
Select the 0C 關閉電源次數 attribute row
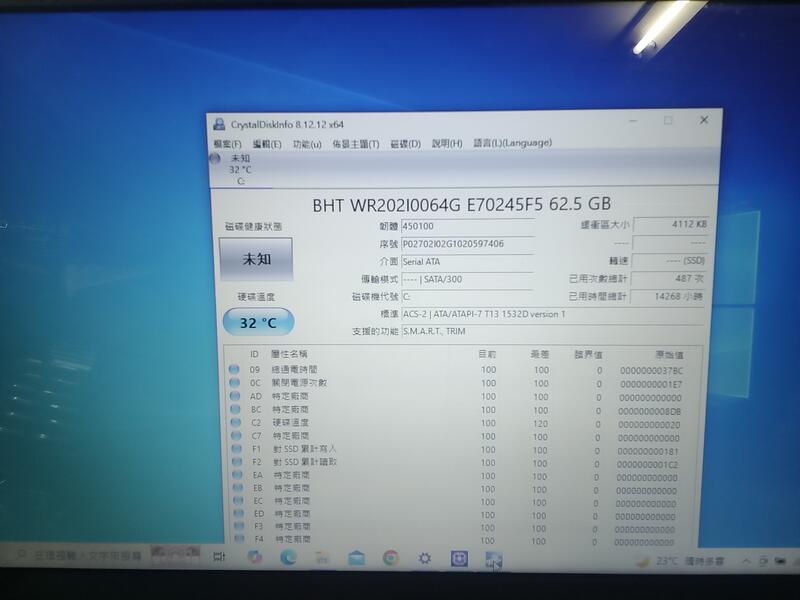point(300,381)
